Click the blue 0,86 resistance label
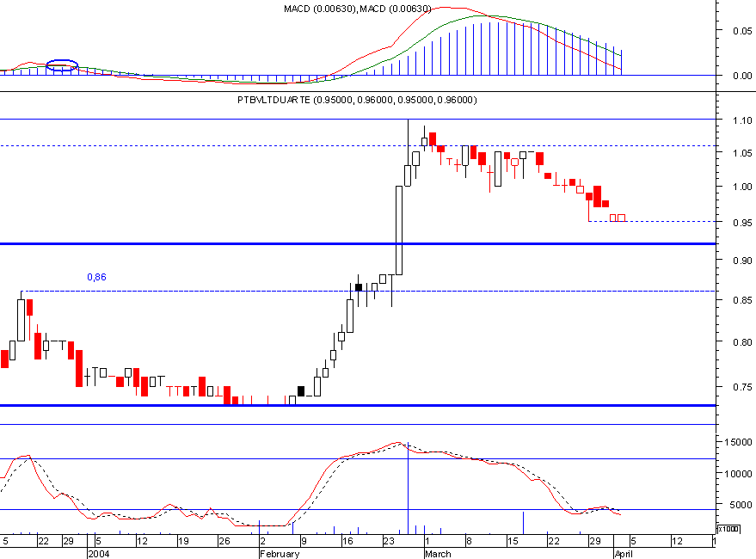 pyautogui.click(x=96, y=277)
